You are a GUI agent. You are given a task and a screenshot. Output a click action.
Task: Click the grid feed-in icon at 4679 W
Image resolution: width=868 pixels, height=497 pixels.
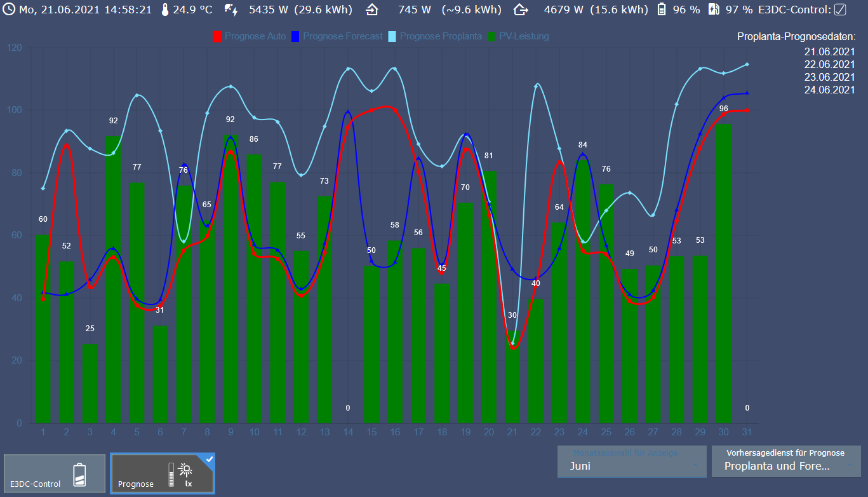point(521,10)
